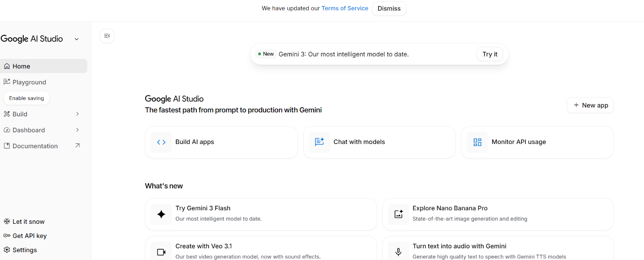This screenshot has height=260, width=644.
Task: Click the Get API key icon
Action: [7, 235]
